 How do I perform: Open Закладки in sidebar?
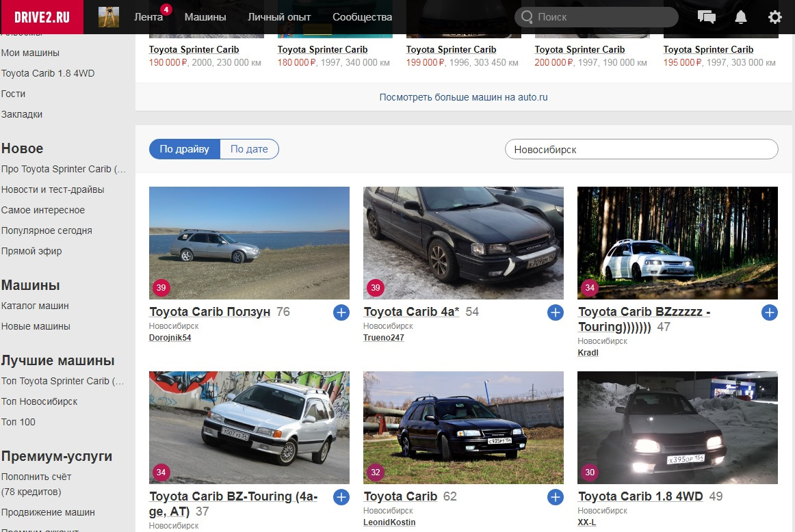coord(22,114)
